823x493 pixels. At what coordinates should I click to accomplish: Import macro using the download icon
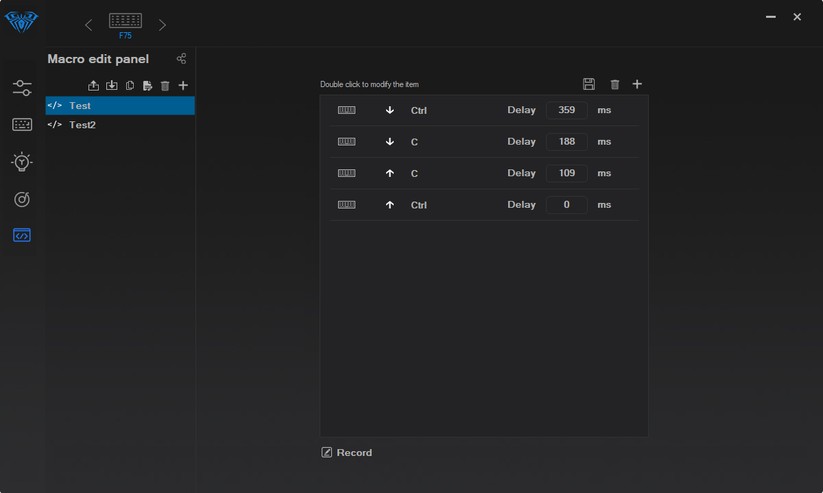tap(112, 86)
